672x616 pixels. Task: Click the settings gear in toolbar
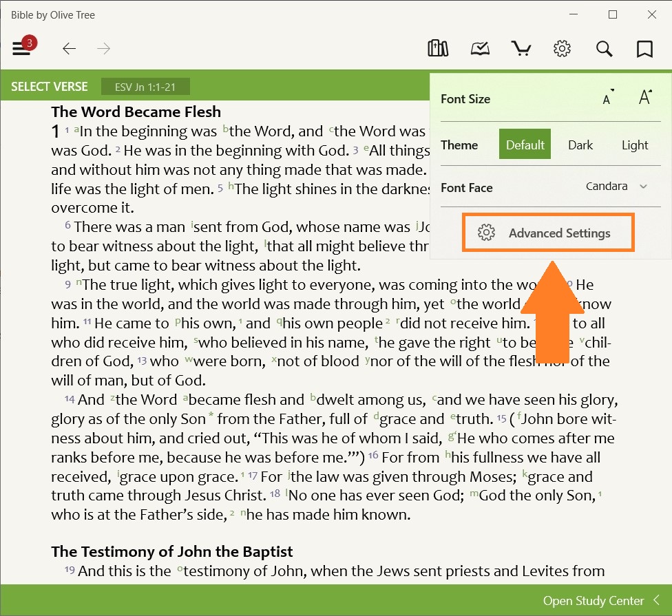click(x=563, y=49)
